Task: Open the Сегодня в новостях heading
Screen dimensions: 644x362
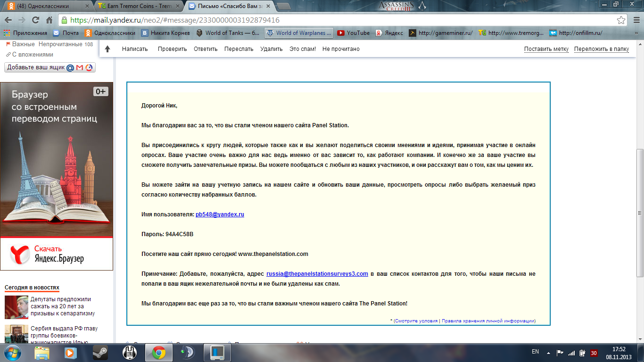Action: click(32, 288)
